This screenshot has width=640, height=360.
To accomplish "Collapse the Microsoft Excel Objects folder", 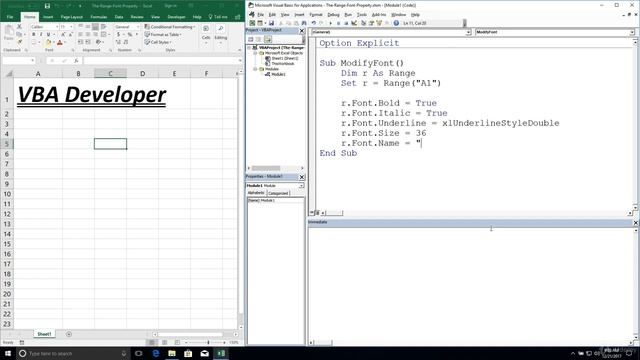I will 255,53.
